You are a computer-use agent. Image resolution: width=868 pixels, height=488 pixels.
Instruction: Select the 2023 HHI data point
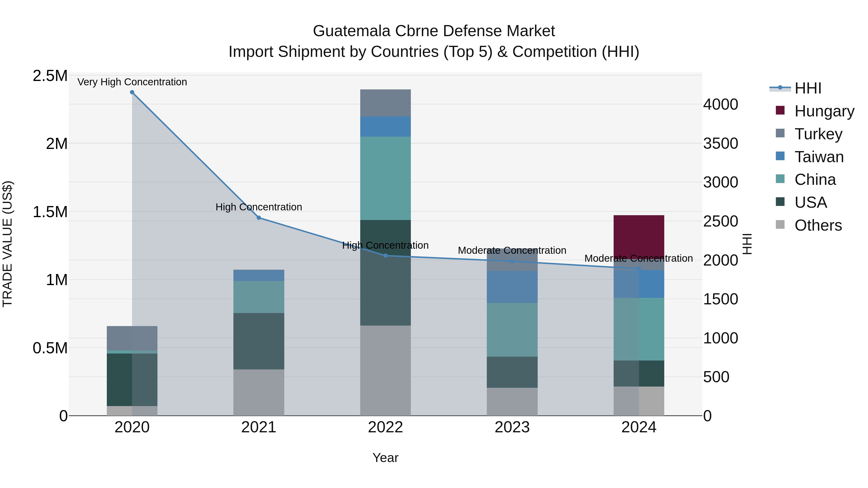pos(512,261)
